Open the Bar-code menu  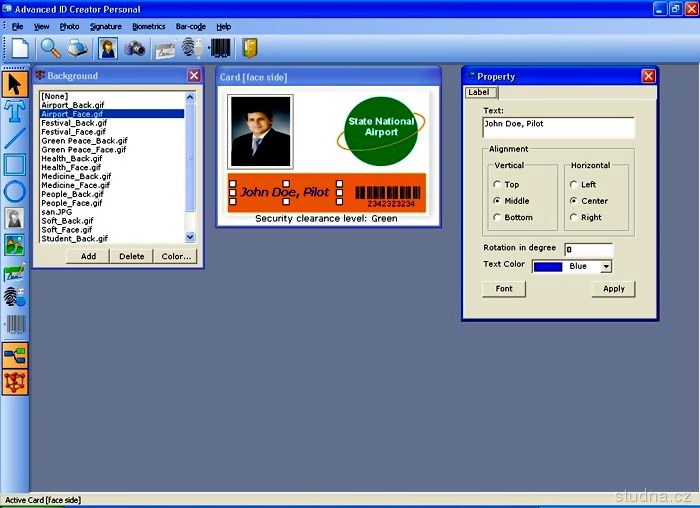click(x=191, y=26)
